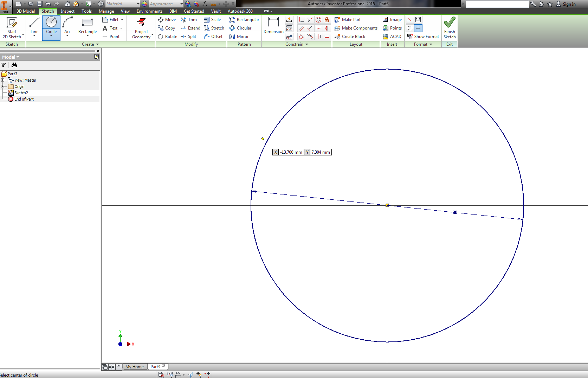Click Make Part button
Image resolution: width=588 pixels, height=378 pixels.
pos(348,20)
